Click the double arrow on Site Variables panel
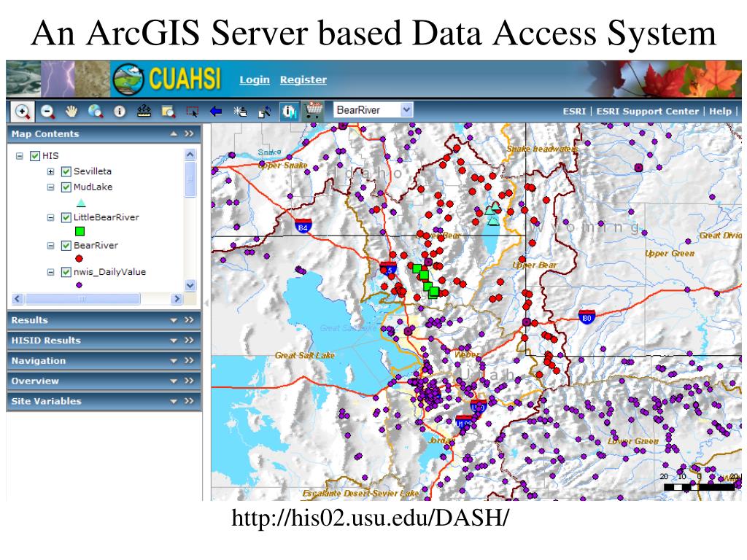747x560 pixels. pyautogui.click(x=190, y=401)
